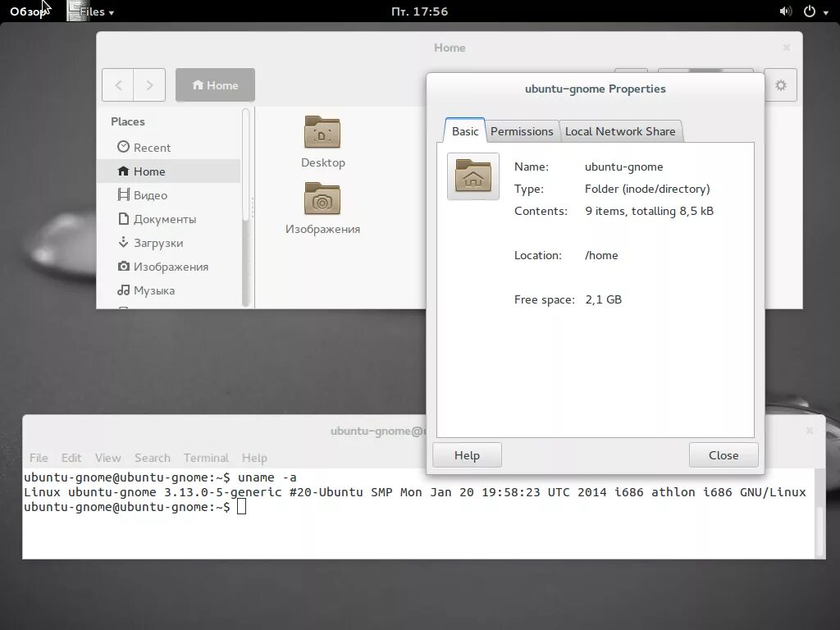Select the Изображения folder icon in file view
Screen dimensions: 840x630
pyautogui.click(x=322, y=199)
